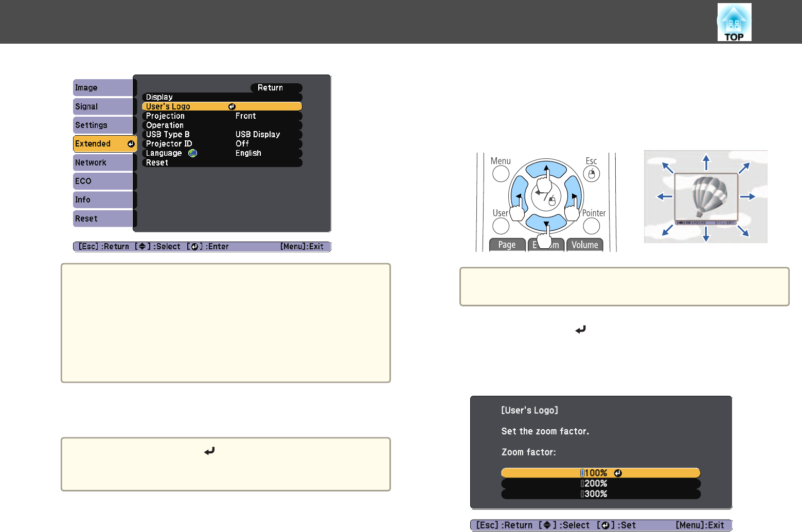Select the Language menu row

tap(222, 153)
